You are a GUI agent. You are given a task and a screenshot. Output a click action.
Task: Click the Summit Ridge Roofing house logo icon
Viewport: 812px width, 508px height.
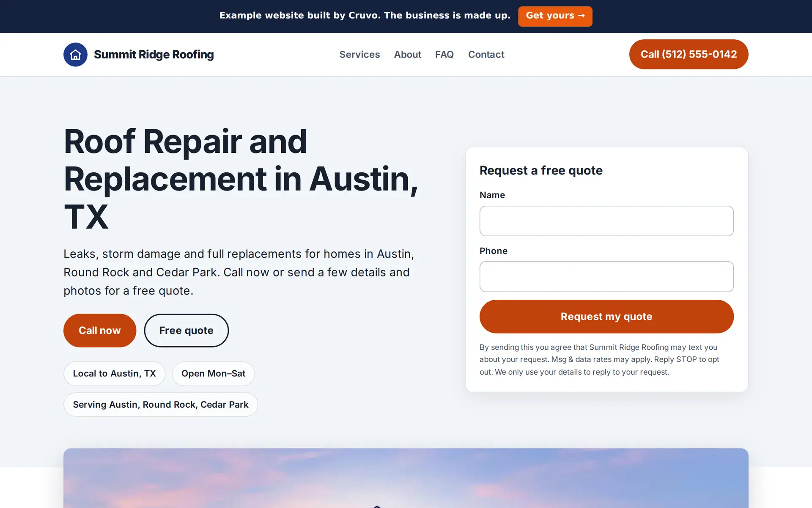[75, 55]
